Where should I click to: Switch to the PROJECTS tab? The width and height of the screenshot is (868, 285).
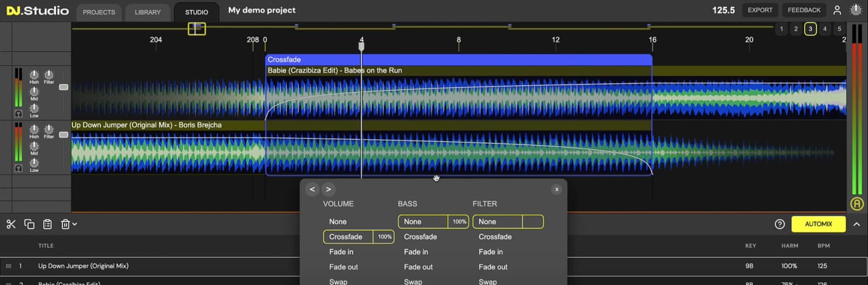pyautogui.click(x=99, y=12)
